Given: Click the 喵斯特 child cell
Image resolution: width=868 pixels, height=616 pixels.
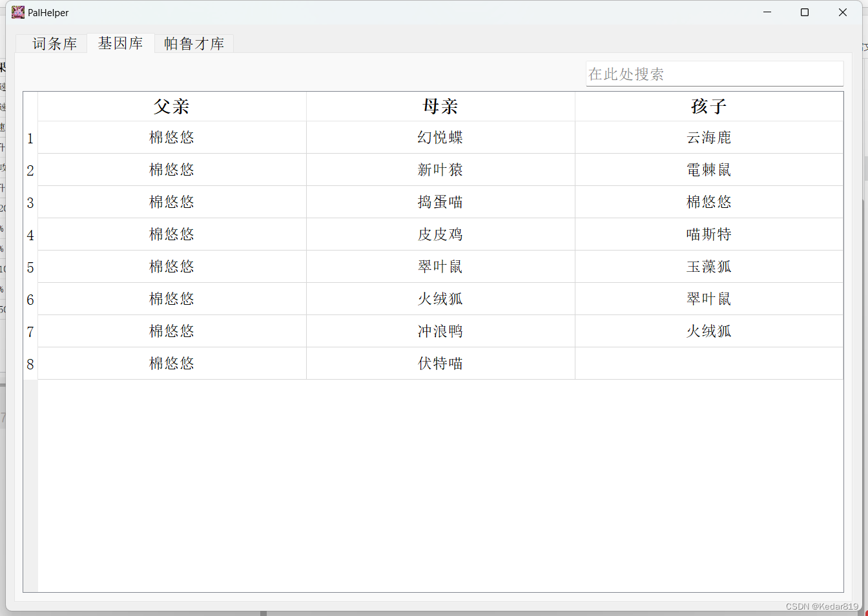Looking at the screenshot, I should click(709, 234).
